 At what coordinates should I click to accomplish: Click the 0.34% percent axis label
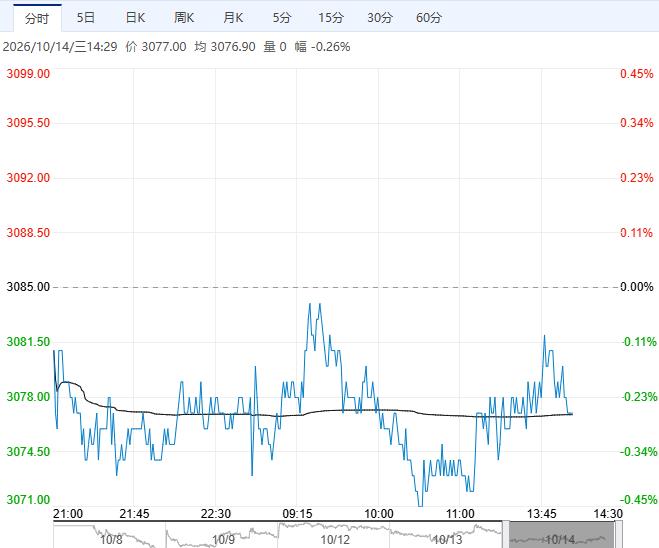point(637,123)
